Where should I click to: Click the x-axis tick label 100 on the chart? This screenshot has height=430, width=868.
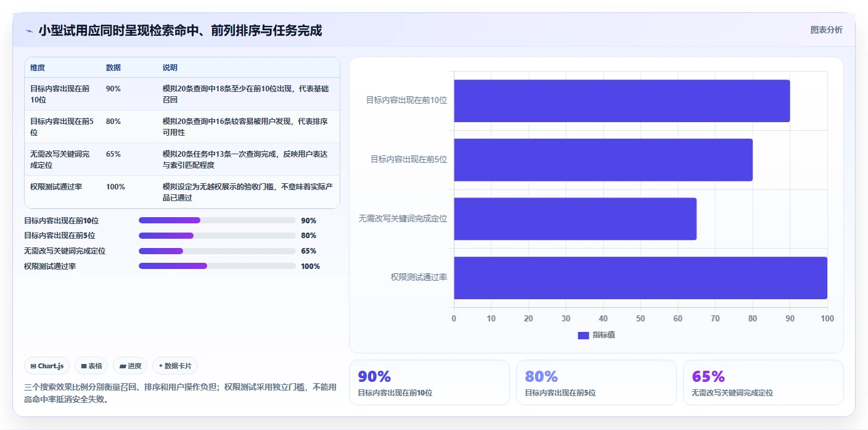coord(827,318)
